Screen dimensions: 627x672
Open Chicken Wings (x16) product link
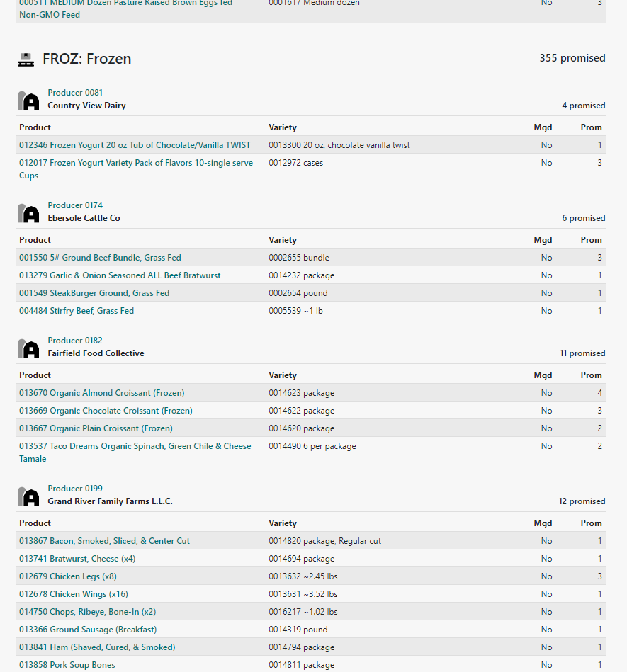point(73,594)
